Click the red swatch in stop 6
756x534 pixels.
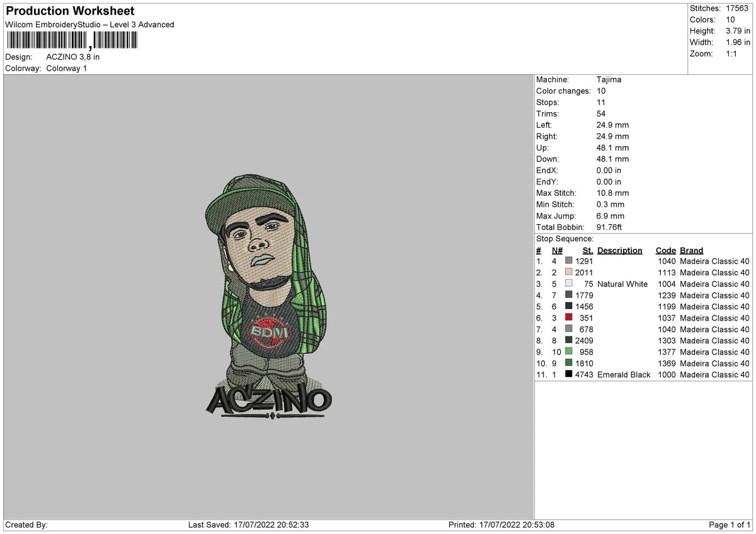pos(569,317)
